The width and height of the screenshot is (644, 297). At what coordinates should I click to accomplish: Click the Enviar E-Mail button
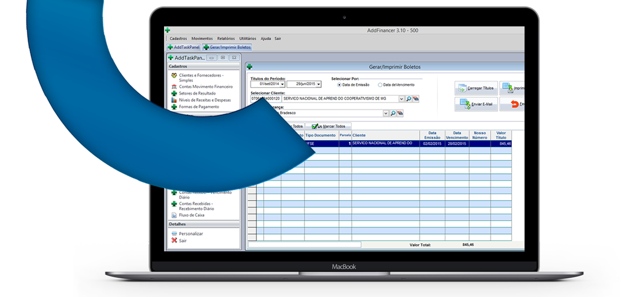click(x=476, y=104)
